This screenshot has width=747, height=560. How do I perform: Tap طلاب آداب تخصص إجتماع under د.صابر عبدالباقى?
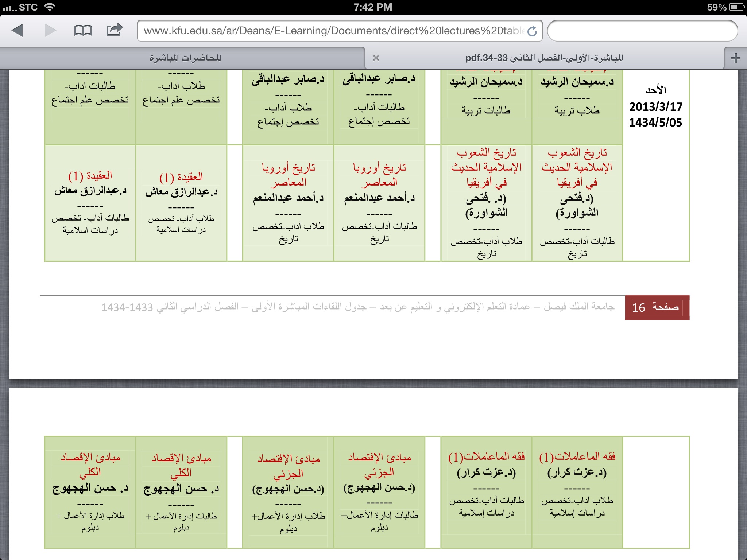288,114
